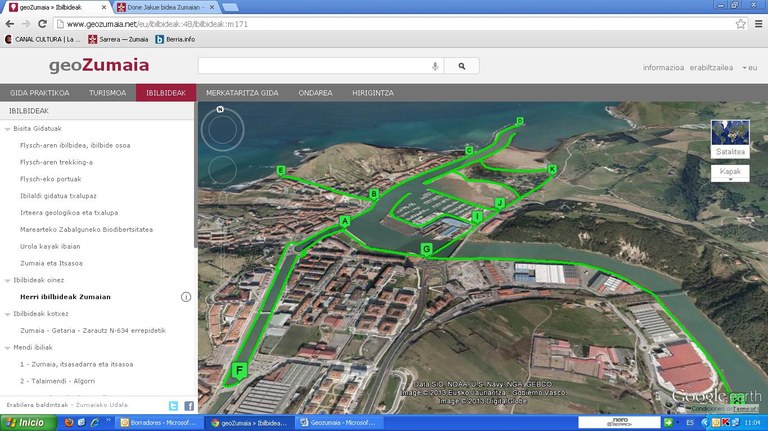
Task: Open Irteera geologikoa eta txalupa
Action: point(69,213)
